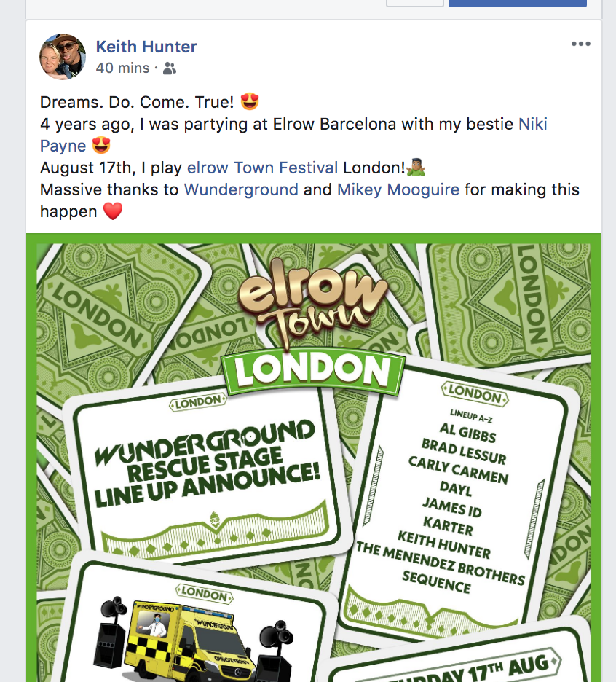Click the blue button at top
Viewport: 616px width, 682px height.
coord(517,3)
